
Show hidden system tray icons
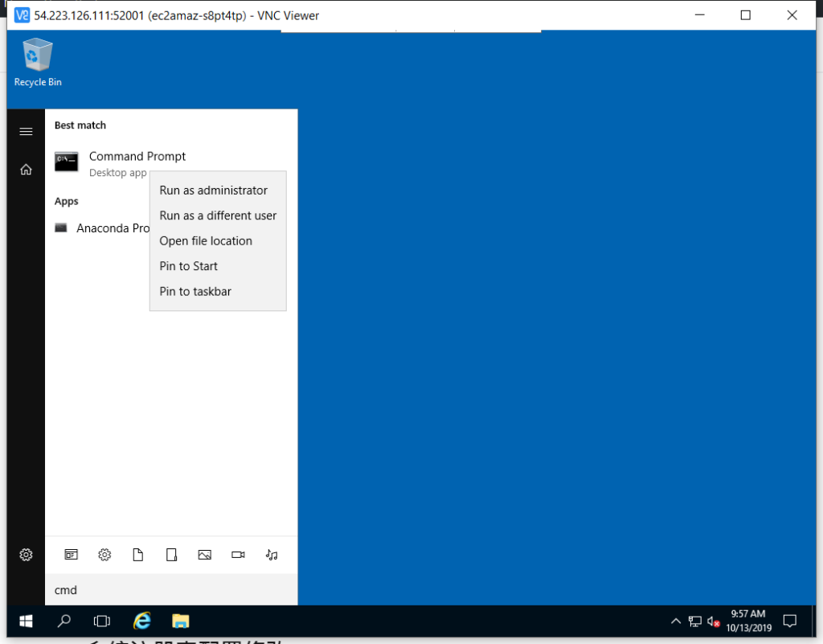tap(676, 621)
